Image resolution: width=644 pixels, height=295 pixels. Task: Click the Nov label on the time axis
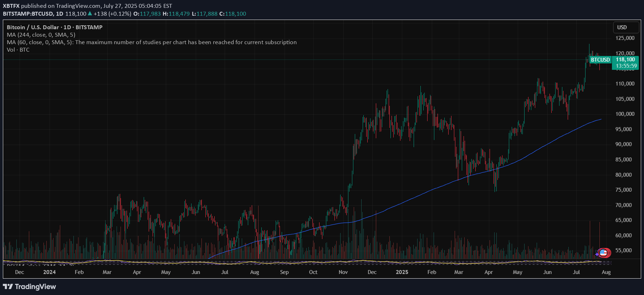click(x=343, y=272)
